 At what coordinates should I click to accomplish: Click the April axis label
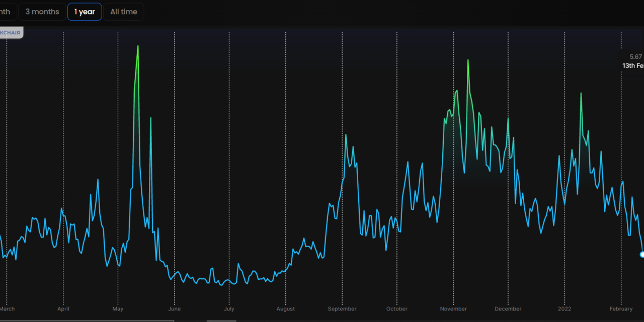pyautogui.click(x=63, y=309)
